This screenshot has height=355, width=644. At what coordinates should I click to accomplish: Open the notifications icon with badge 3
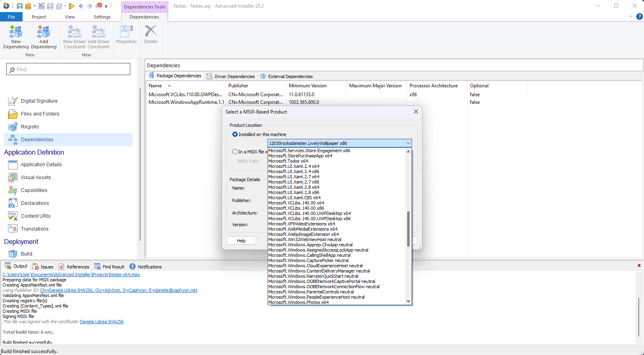[99, 6]
